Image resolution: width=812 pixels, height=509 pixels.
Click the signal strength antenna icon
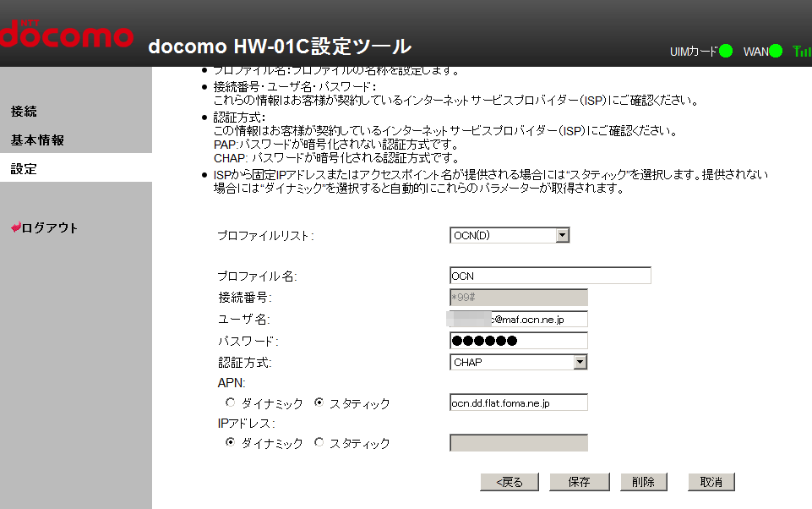[x=802, y=51]
